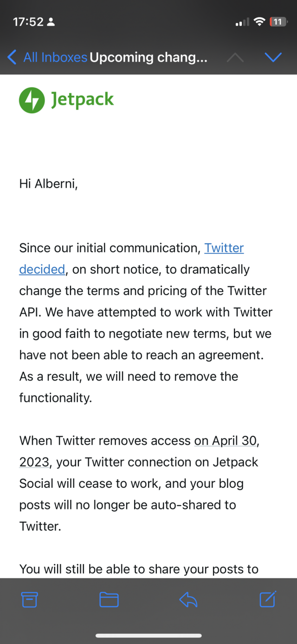Go to previous message with up arrow

click(235, 57)
